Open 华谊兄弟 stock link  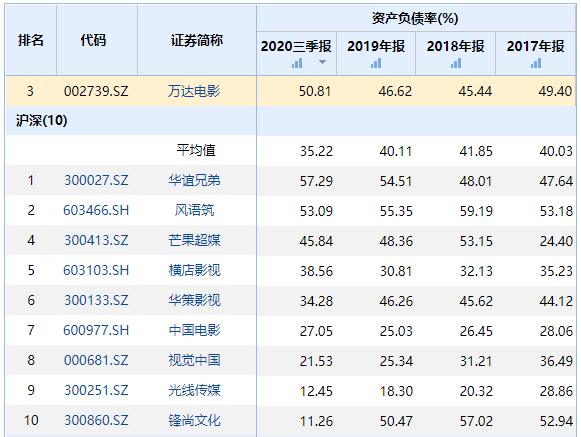pos(194,181)
